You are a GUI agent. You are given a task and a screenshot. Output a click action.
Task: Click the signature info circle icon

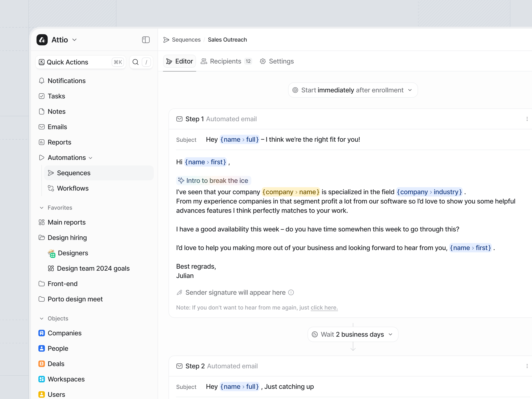291,292
